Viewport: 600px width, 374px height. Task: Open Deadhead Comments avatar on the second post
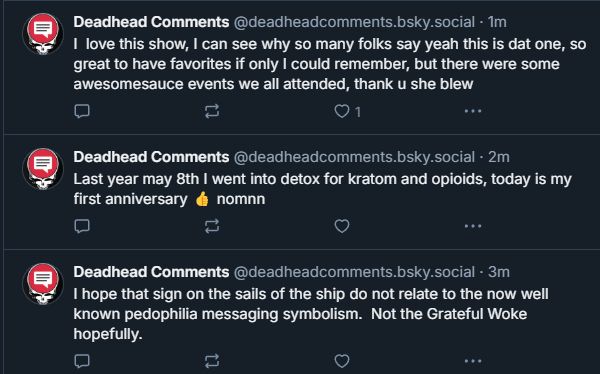[x=43, y=169]
